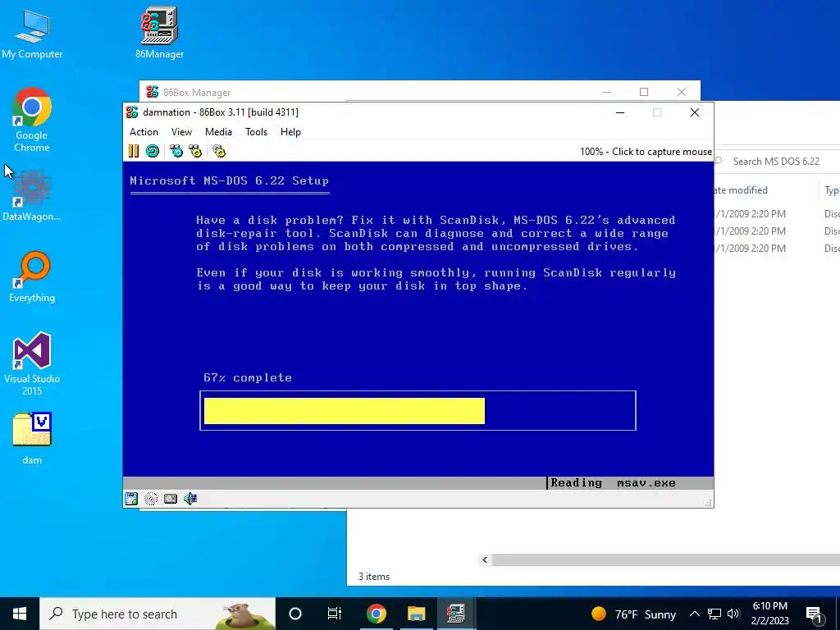Screen dimensions: 840x630
Task: Click the '67% complete' text
Action: [248, 377]
